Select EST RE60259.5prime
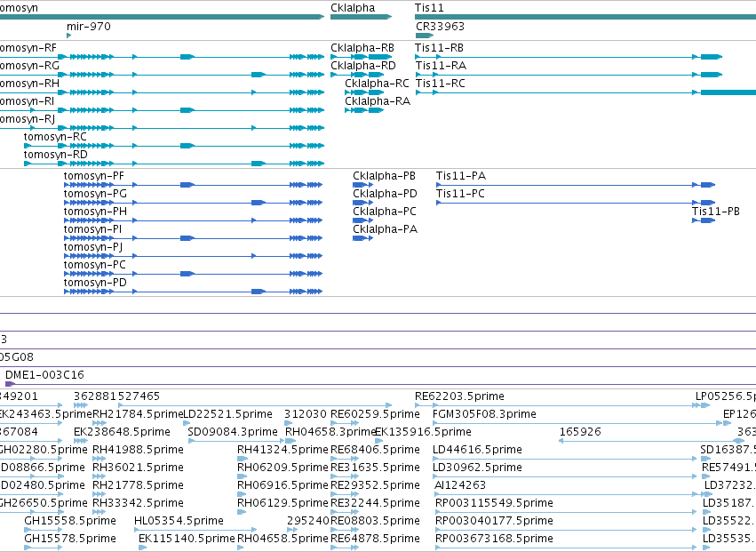The image size is (756, 552). pos(375,414)
